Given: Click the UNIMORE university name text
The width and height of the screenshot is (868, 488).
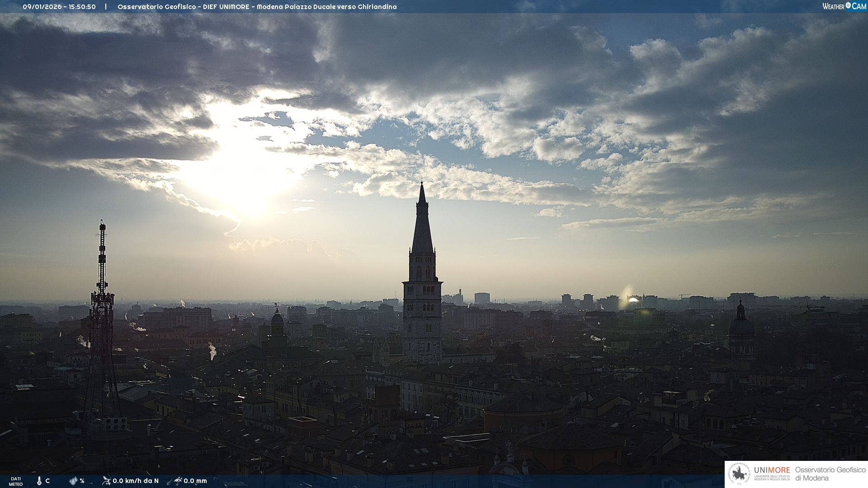Looking at the screenshot, I should (x=772, y=470).
